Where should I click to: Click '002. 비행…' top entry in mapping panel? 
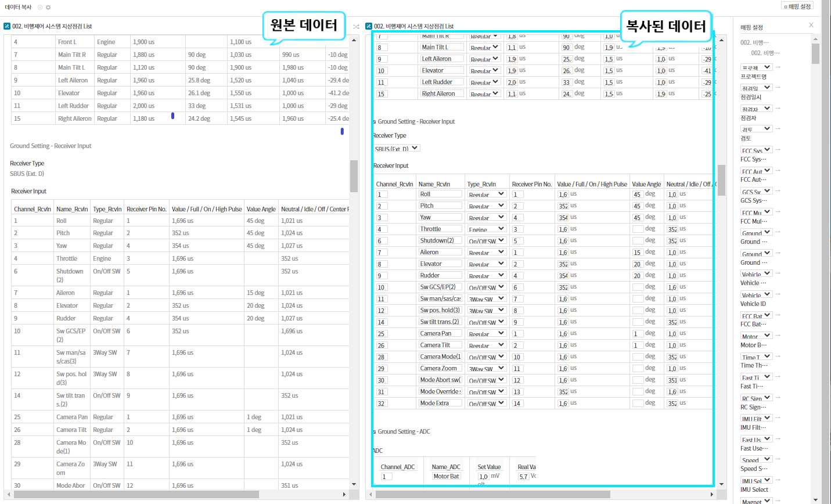pos(754,42)
